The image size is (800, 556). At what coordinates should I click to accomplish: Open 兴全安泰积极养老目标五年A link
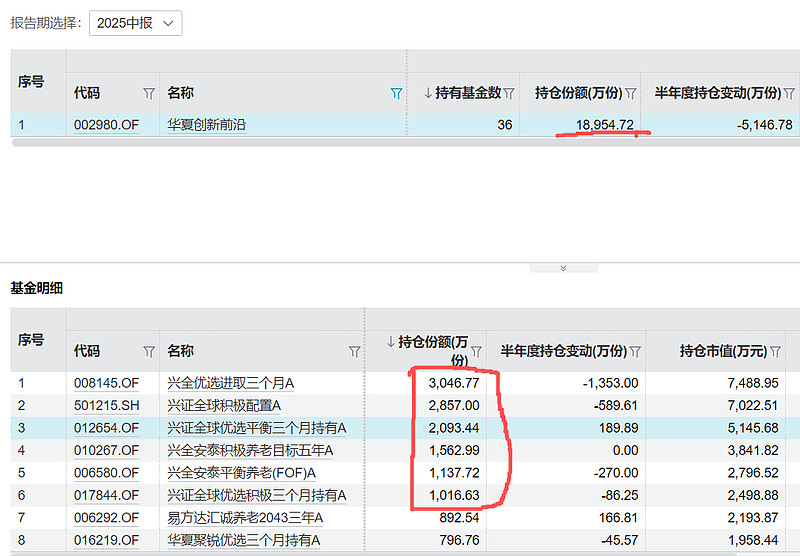coord(250,450)
